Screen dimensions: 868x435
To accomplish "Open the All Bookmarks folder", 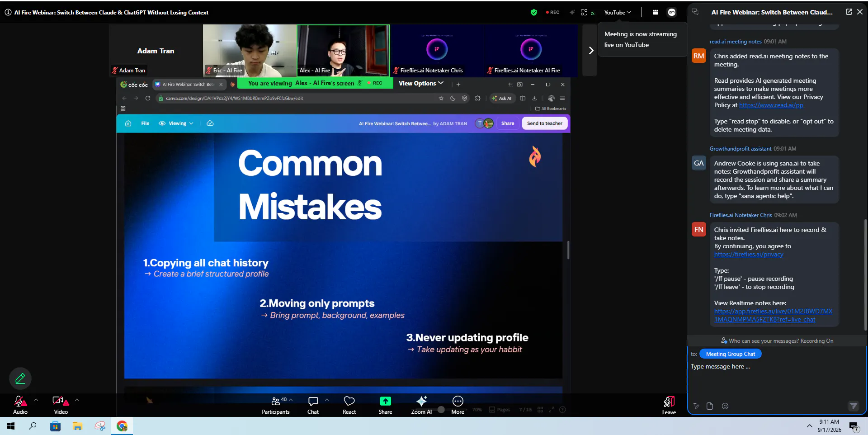I will pyautogui.click(x=551, y=109).
